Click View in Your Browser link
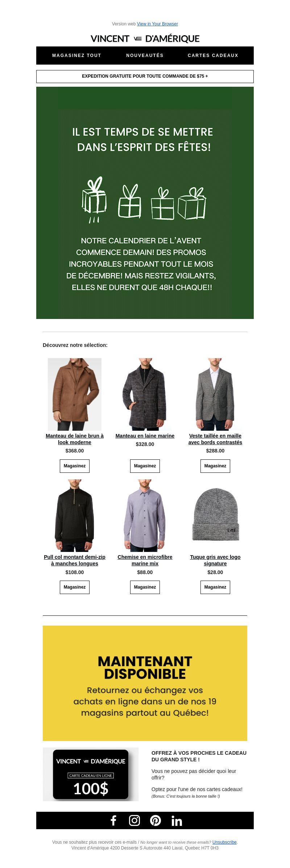This screenshot has height=868, width=290. pyautogui.click(x=157, y=24)
